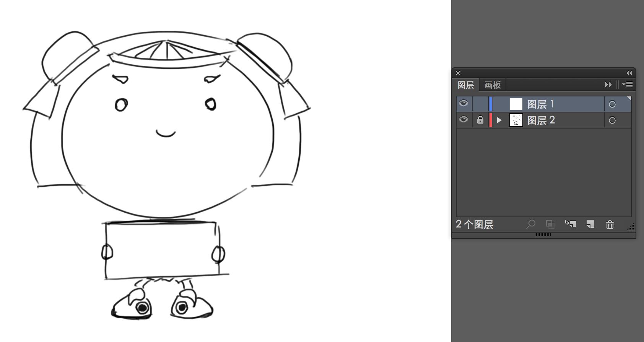The width and height of the screenshot is (644, 342).
Task: Select the 图层 2 layer name
Action: [x=541, y=120]
